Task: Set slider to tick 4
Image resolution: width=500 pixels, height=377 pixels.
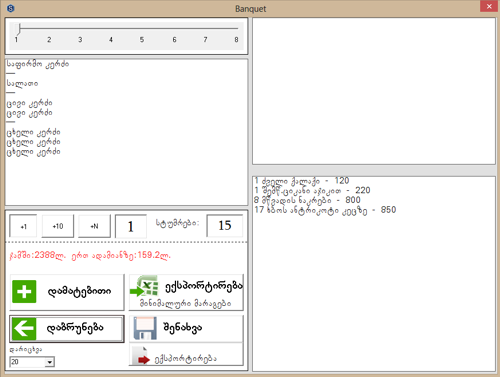Action: pyautogui.click(x=111, y=40)
